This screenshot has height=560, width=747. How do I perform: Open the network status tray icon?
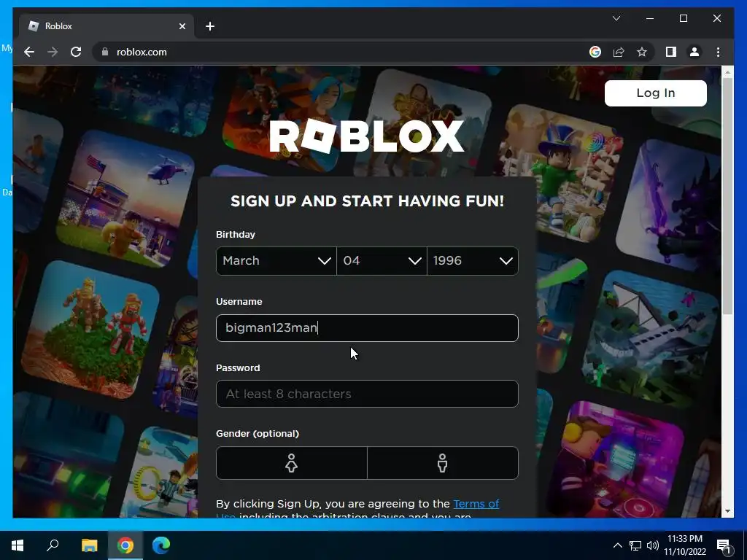coord(635,545)
